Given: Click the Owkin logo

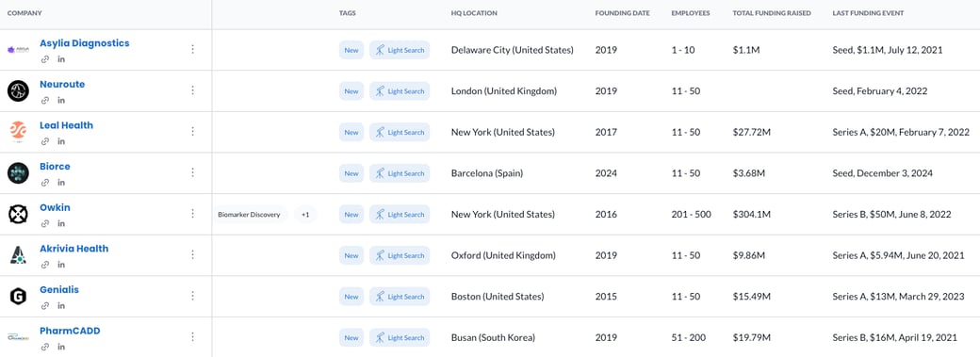Looking at the screenshot, I should (18, 215).
